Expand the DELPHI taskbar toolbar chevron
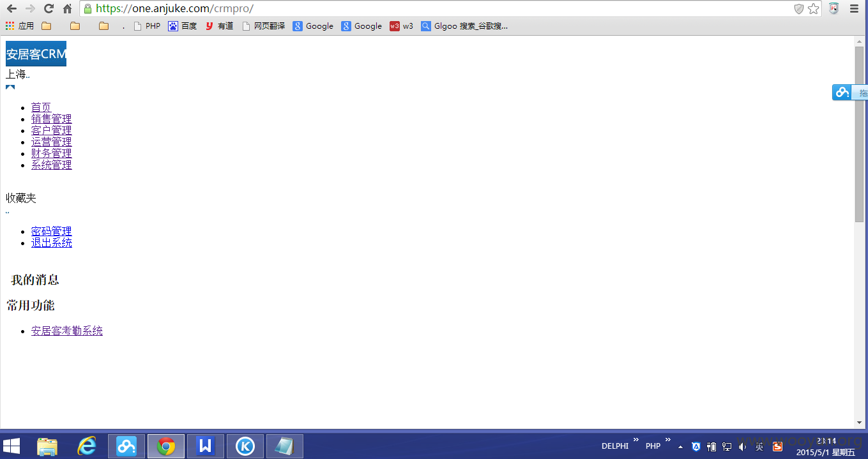 coord(636,440)
